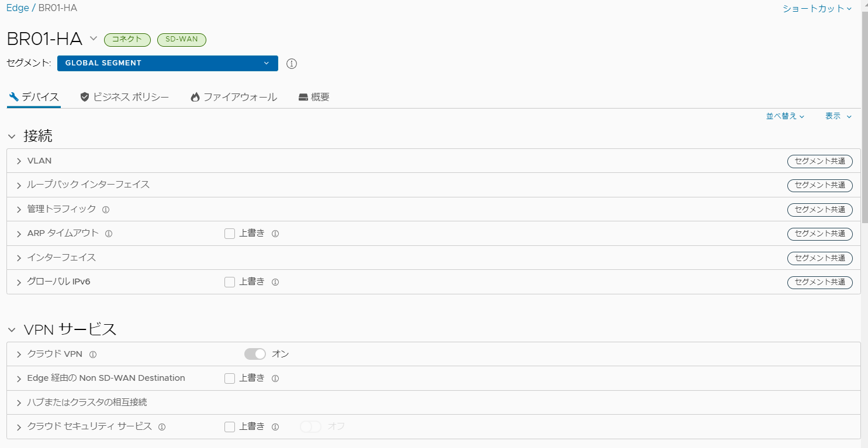Check 上書き for クラウド セキュリティ サービス
This screenshot has height=448, width=868.
pos(230,427)
